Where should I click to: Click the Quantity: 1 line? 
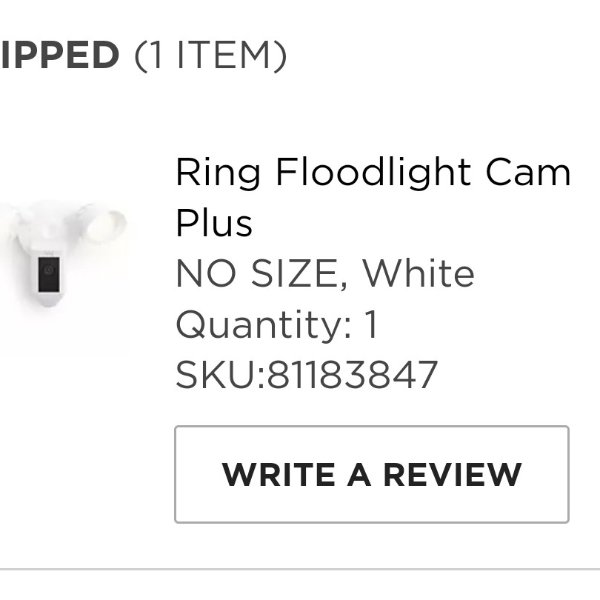(277, 324)
